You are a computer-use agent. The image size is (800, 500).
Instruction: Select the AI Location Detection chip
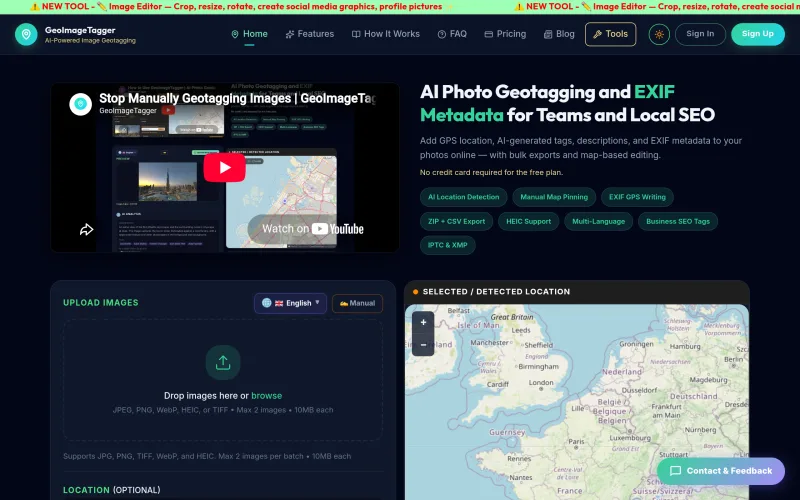[463, 197]
